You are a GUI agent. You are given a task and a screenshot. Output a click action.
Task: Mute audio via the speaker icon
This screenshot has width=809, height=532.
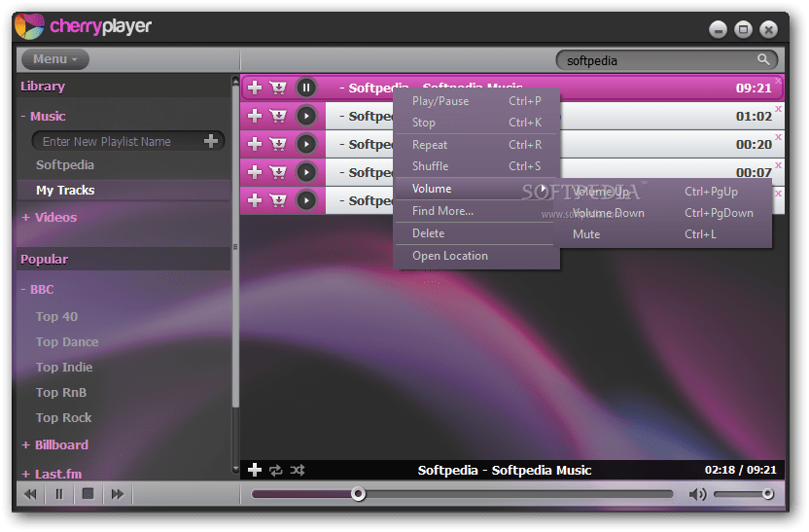coord(697,494)
